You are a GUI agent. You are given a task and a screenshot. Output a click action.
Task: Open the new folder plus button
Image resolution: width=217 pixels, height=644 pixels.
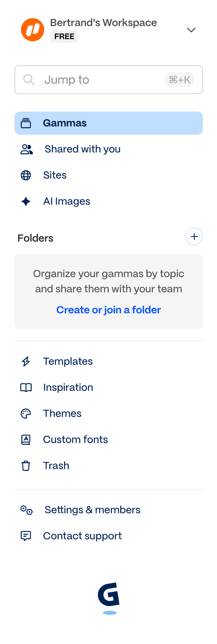[x=194, y=237]
